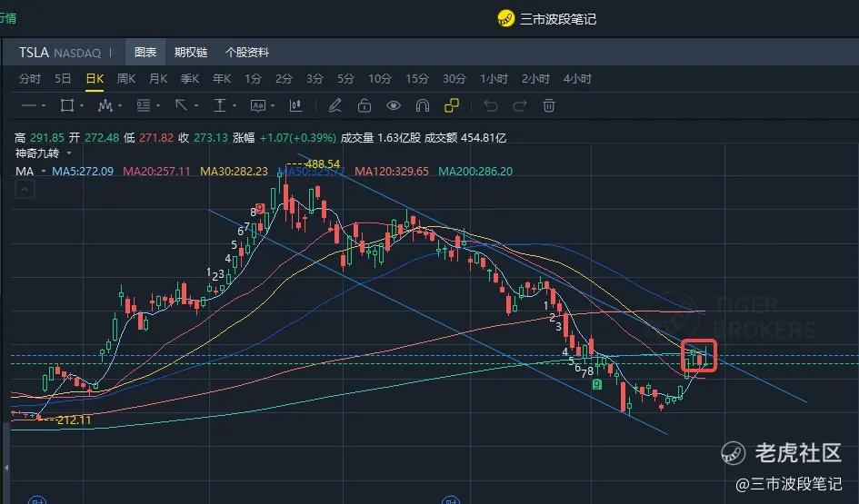Switch to the 个股资料 tab

coord(247,52)
